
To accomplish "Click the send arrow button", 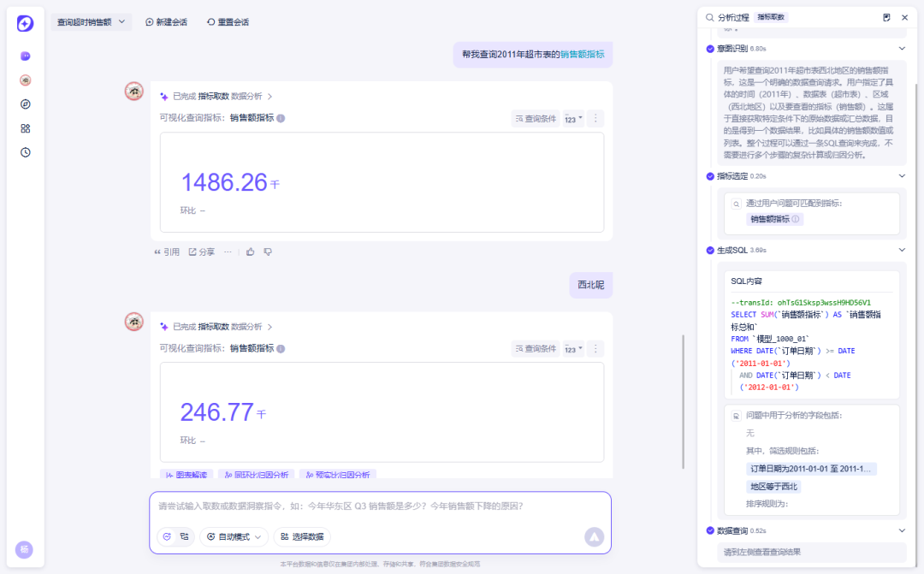I will point(594,537).
